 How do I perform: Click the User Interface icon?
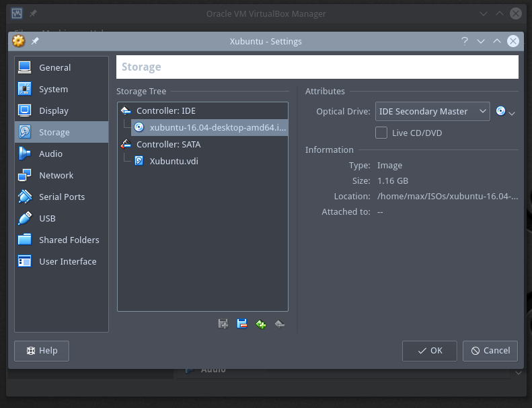pyautogui.click(x=25, y=262)
